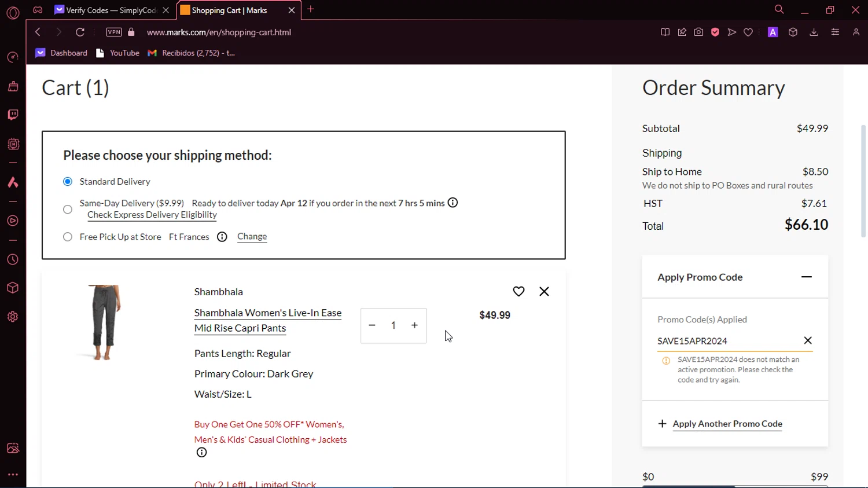Open toolbar extensions cube menu
Image resolution: width=868 pixels, height=488 pixels.
pos(793,32)
